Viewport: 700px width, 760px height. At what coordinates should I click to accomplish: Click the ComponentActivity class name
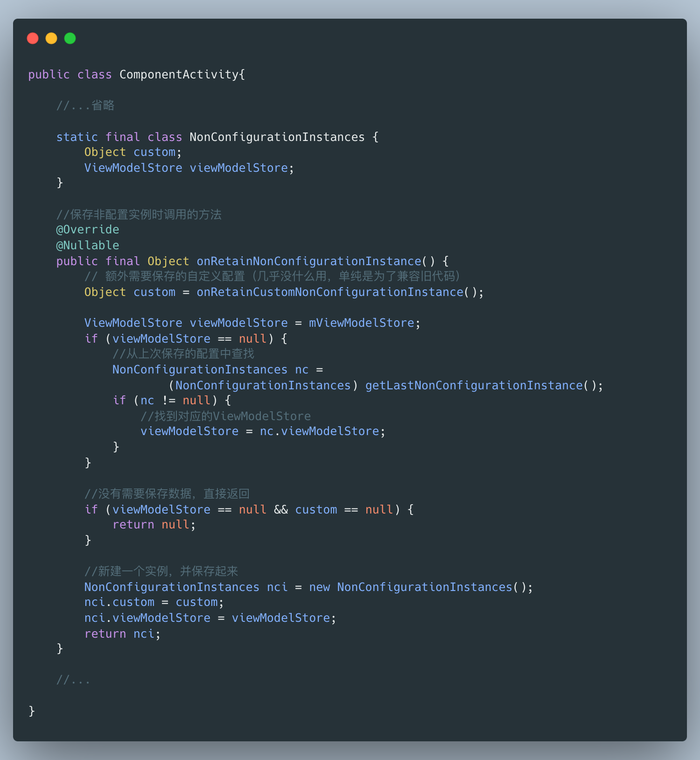coord(179,75)
